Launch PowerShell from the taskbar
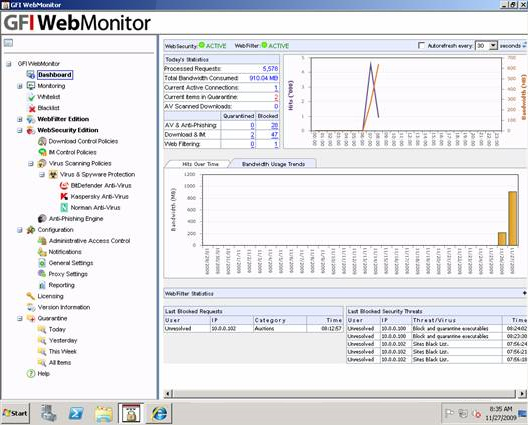The width and height of the screenshot is (528, 425). (76, 414)
